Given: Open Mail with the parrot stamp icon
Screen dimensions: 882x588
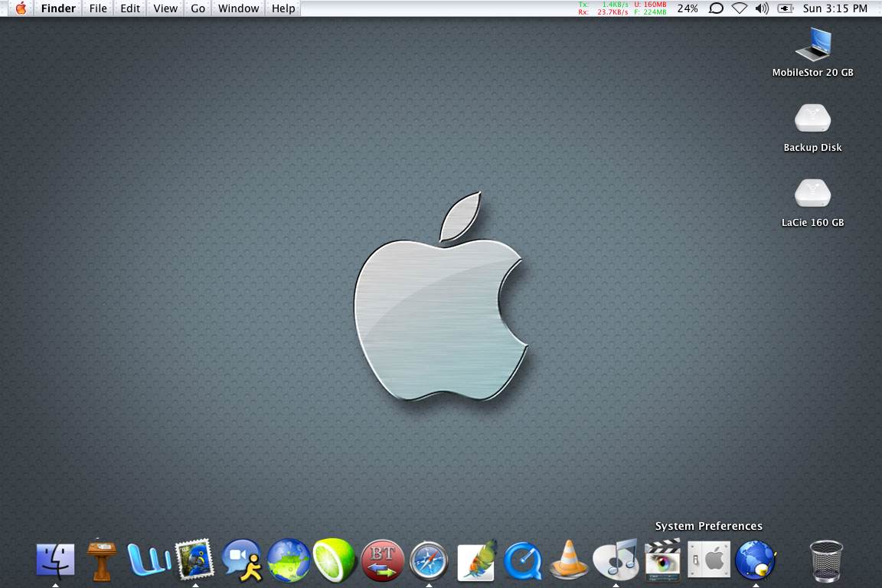Looking at the screenshot, I should click(194, 559).
